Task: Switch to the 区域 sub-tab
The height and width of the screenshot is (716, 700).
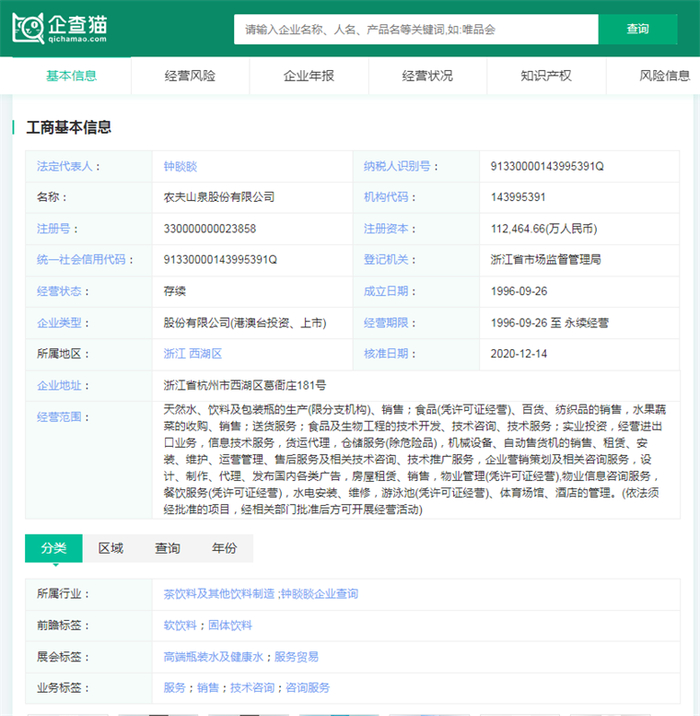Action: tap(111, 548)
